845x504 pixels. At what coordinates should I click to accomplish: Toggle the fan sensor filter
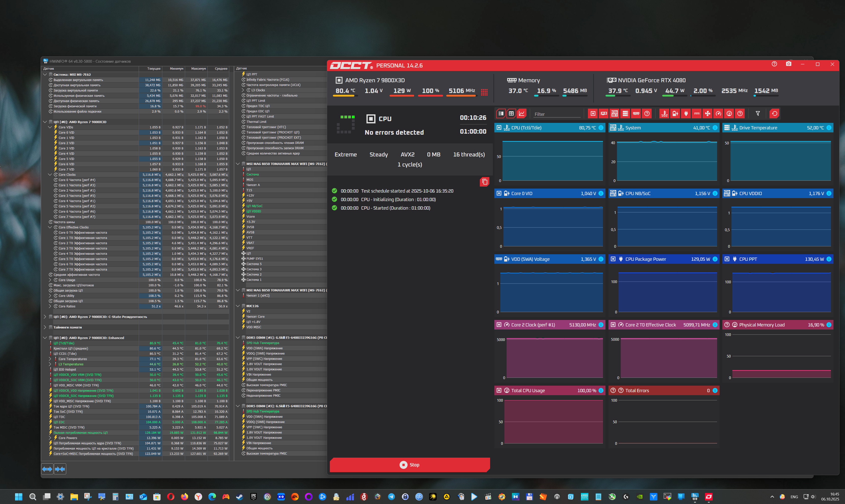tap(708, 114)
